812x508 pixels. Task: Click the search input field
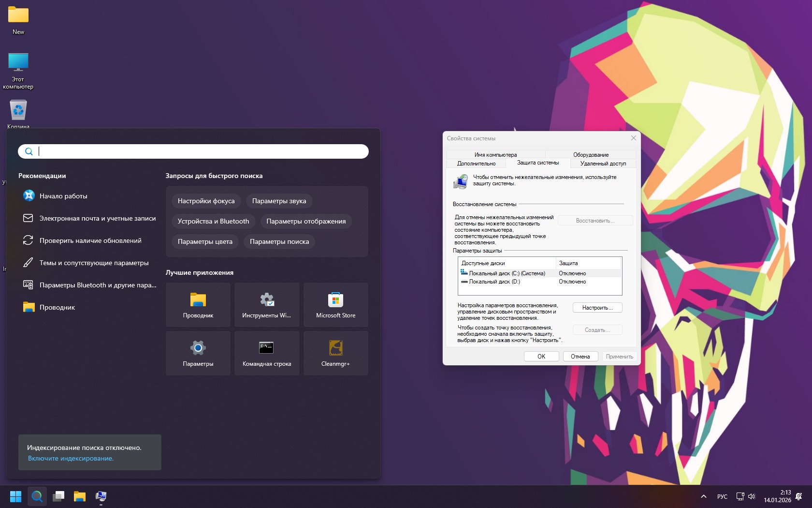click(193, 151)
